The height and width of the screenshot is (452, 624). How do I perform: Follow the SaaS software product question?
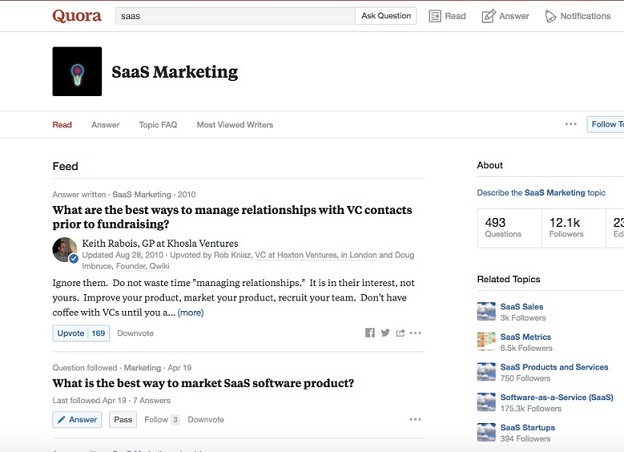[x=162, y=419]
